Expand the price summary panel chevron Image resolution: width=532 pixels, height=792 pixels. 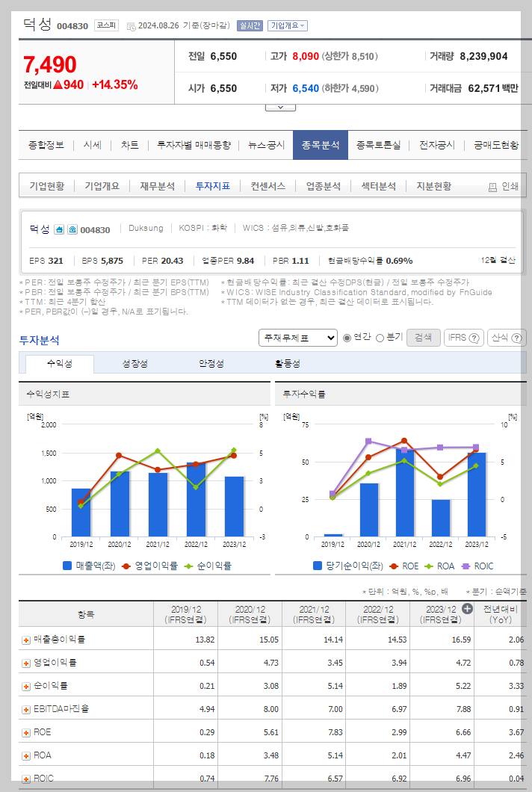coord(280,107)
